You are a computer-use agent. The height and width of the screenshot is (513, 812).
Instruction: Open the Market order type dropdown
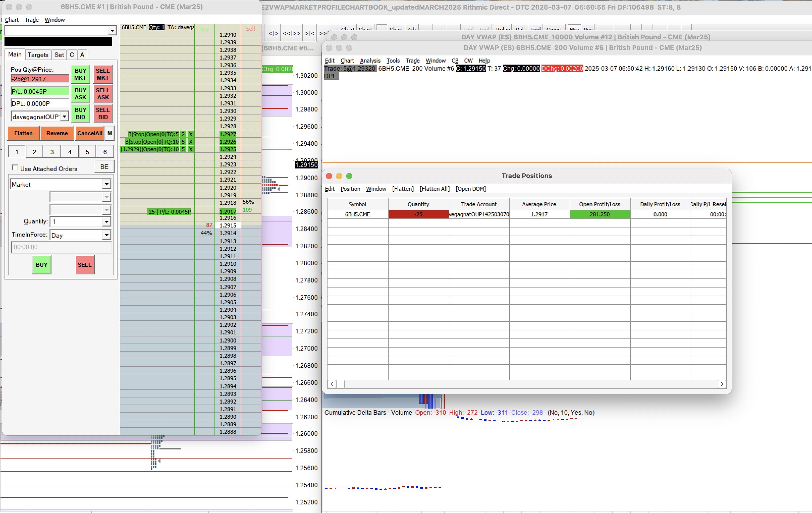coord(106,184)
